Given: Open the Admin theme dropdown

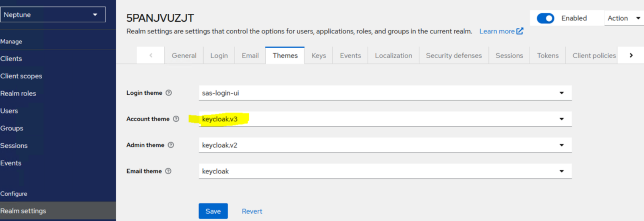Looking at the screenshot, I should [x=384, y=145].
